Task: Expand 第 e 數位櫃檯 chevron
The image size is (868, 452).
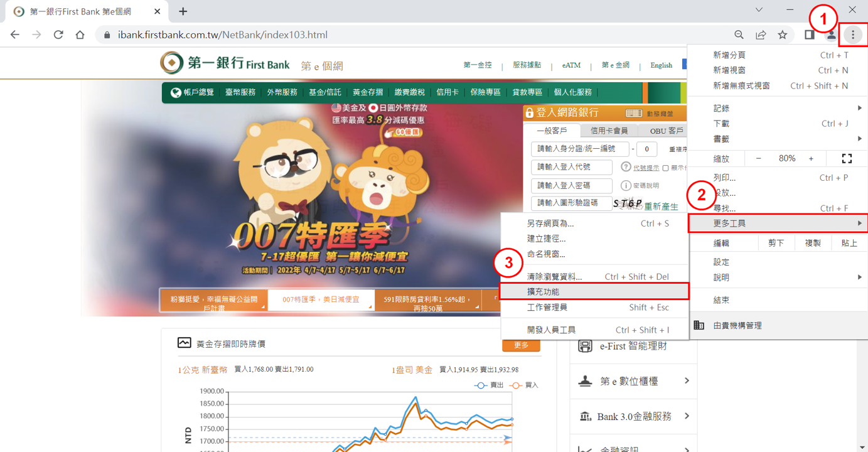Action: (x=687, y=381)
